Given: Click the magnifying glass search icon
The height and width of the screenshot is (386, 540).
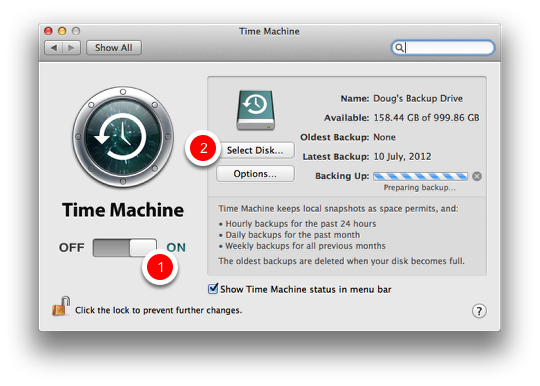Looking at the screenshot, I should (399, 48).
